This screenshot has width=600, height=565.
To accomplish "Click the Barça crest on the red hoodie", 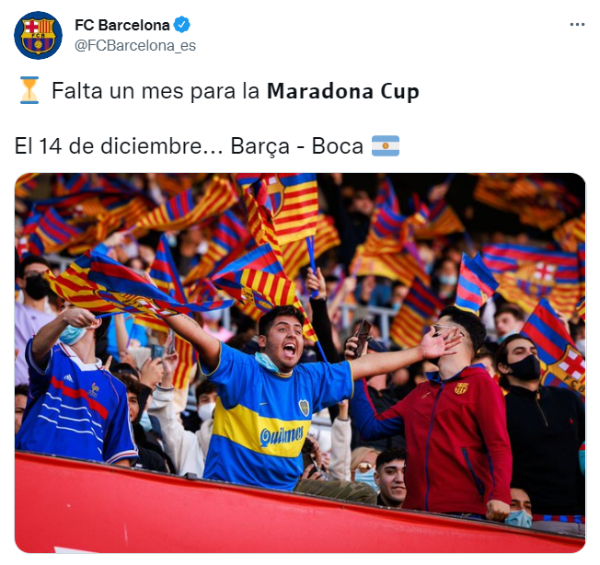I will click(461, 388).
